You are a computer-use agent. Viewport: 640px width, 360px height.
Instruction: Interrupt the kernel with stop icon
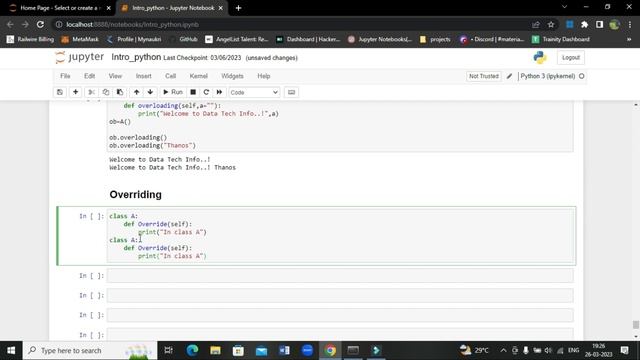click(x=193, y=92)
